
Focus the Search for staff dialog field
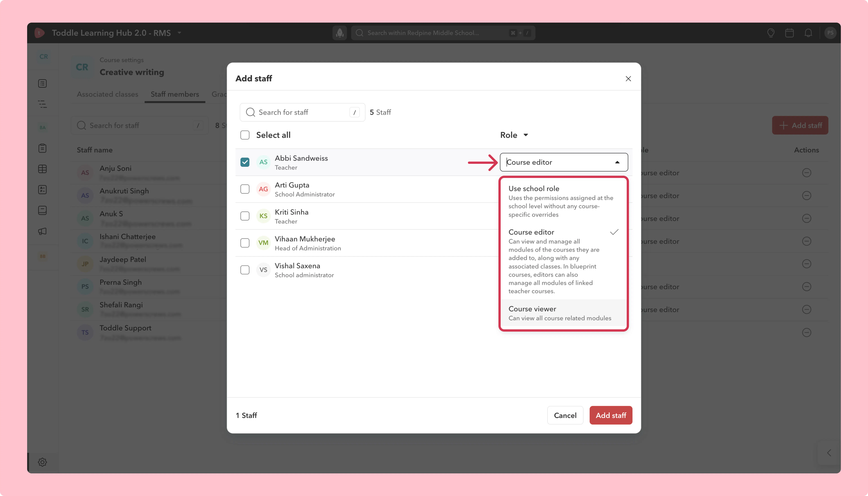(302, 112)
